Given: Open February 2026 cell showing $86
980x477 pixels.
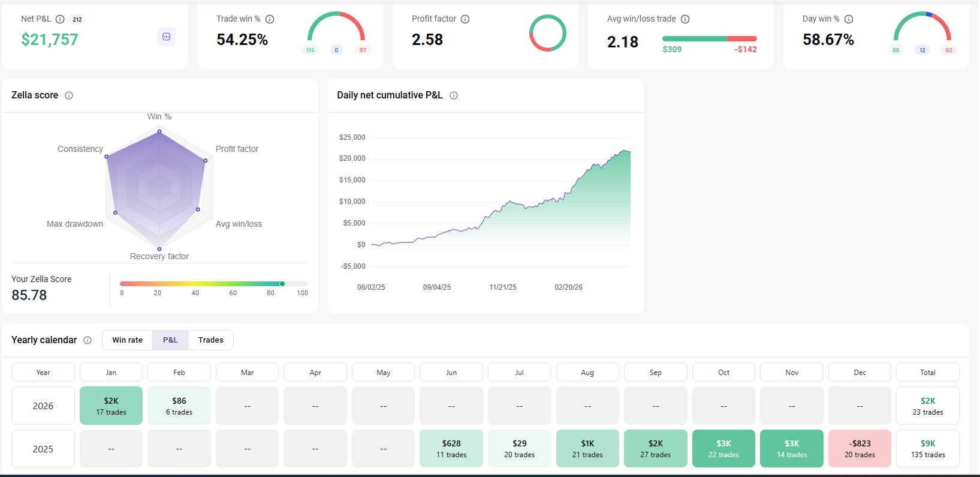Looking at the screenshot, I should pos(179,406).
